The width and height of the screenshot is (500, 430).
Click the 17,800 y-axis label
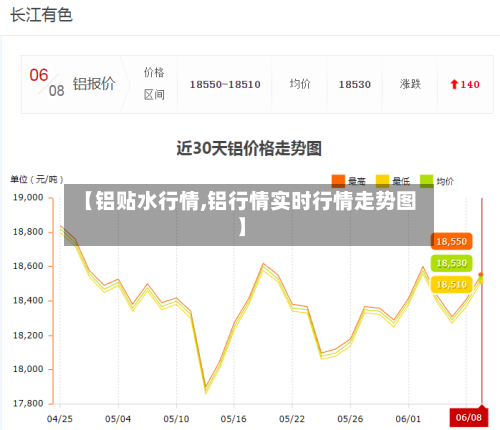pyautogui.click(x=28, y=404)
